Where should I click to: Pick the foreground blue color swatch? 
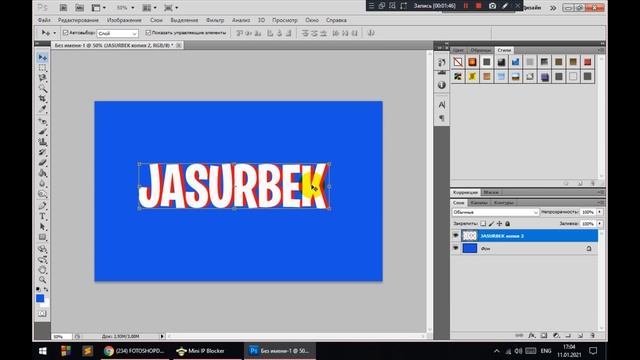[x=40, y=298]
